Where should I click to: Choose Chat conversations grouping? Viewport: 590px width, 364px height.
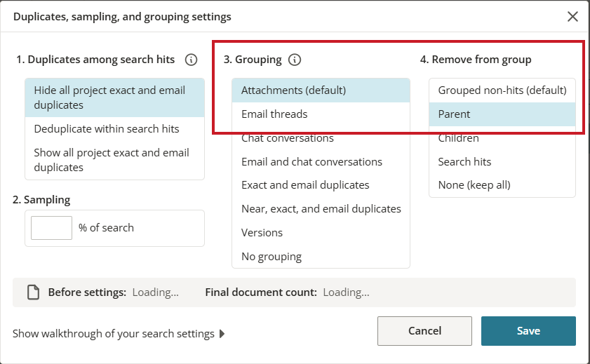tap(321, 138)
